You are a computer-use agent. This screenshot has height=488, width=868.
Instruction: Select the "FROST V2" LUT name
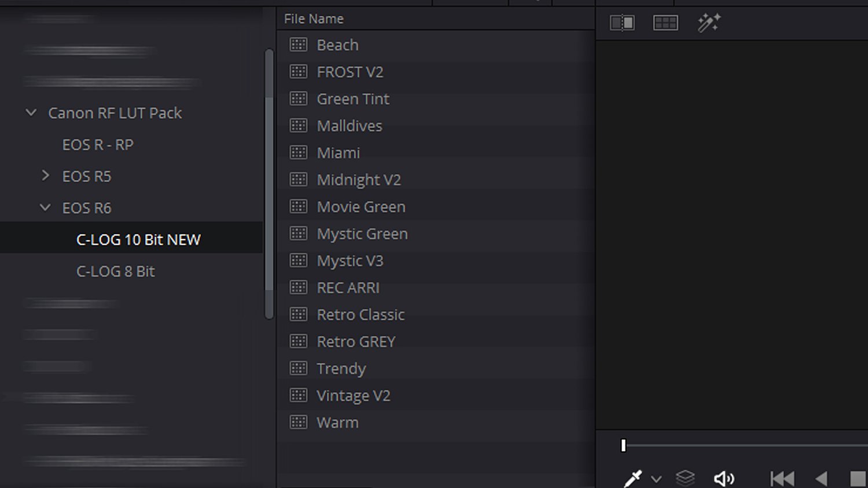[350, 72]
